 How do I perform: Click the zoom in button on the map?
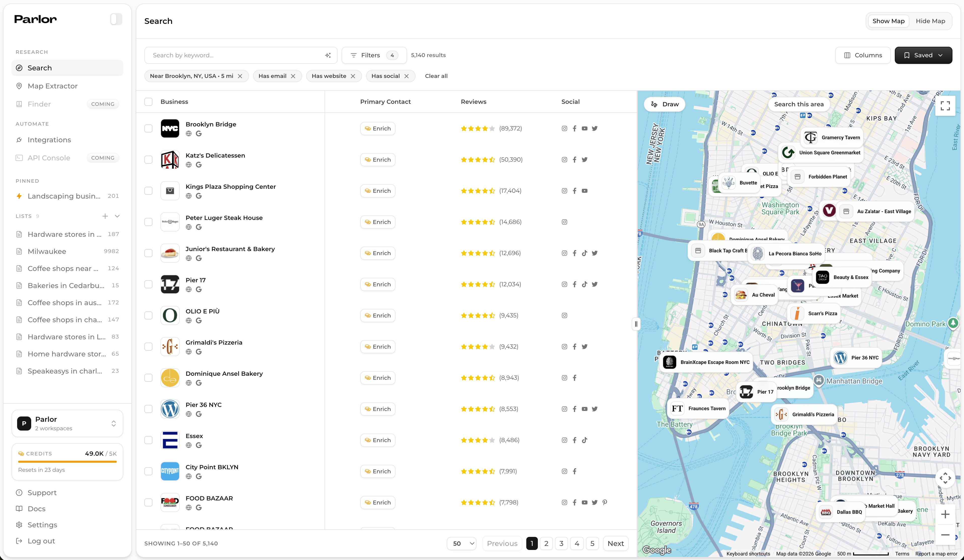(945, 514)
